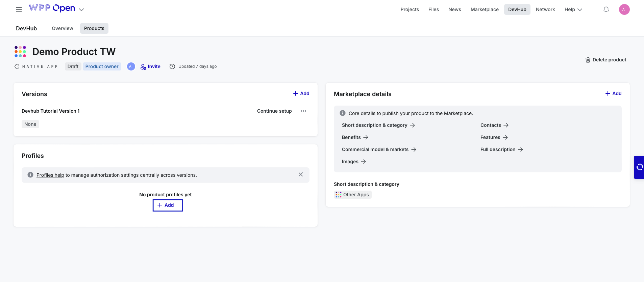The image size is (644, 282).
Task: Click the trash icon to delete product
Action: 588,60
